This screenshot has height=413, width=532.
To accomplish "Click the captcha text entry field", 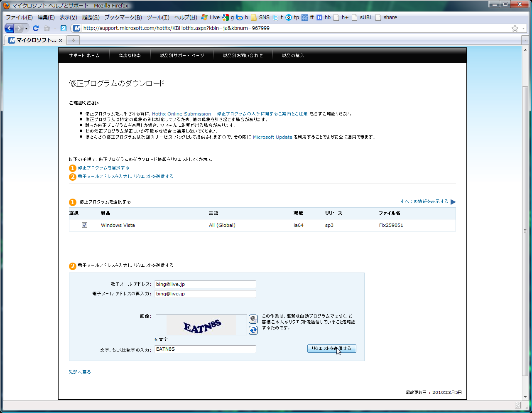I will [x=205, y=349].
